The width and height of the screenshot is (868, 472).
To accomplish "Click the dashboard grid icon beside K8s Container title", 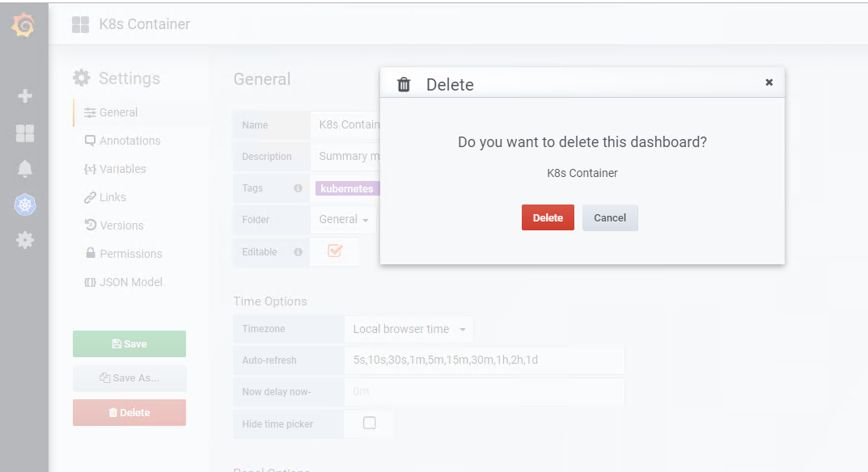I will tap(80, 24).
